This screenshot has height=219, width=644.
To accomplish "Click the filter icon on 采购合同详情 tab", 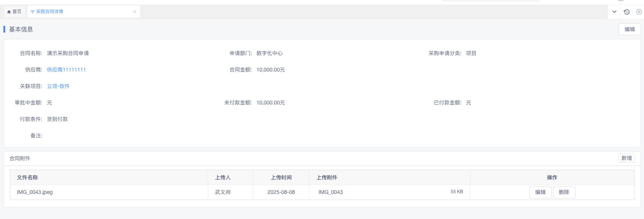I will point(32,12).
